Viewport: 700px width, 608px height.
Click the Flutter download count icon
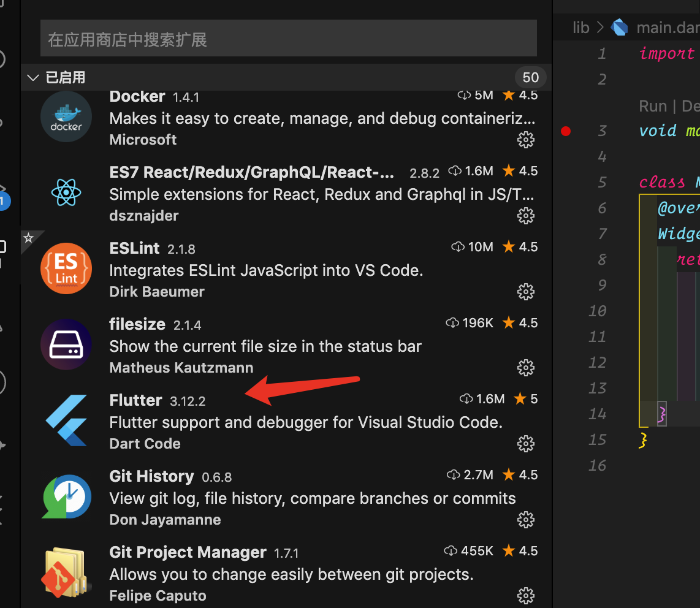(x=466, y=398)
